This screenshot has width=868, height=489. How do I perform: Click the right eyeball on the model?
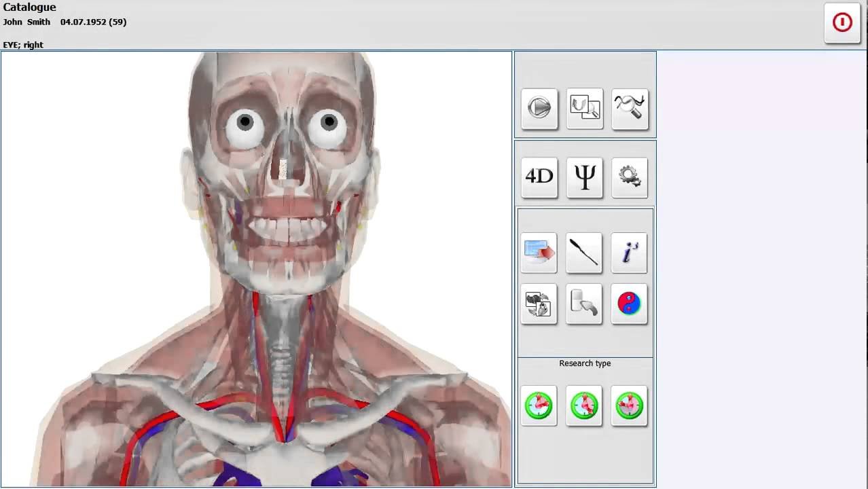(329, 123)
